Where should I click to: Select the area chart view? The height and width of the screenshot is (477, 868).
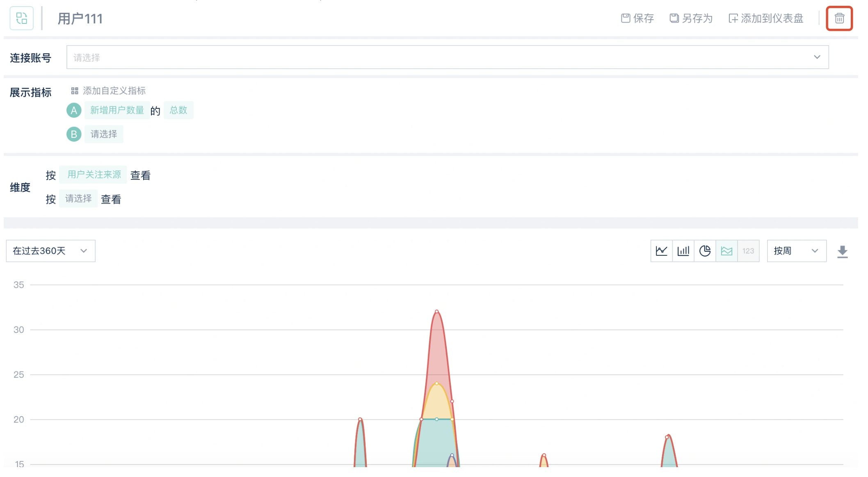pos(726,251)
